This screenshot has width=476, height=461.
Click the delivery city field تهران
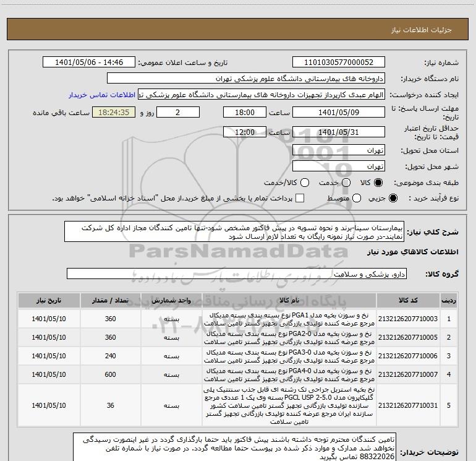tap(339, 166)
